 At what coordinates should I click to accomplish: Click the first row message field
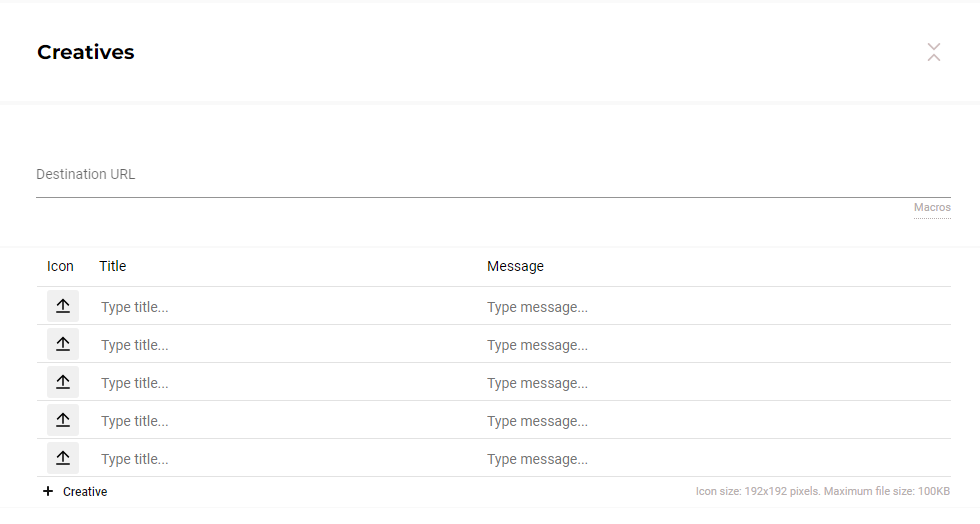tap(715, 307)
